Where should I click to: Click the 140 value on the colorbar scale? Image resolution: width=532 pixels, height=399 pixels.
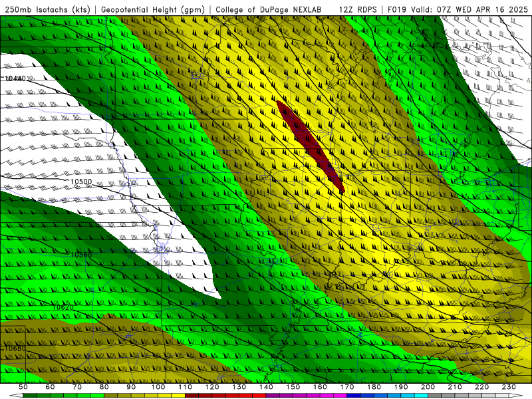pyautogui.click(x=266, y=387)
